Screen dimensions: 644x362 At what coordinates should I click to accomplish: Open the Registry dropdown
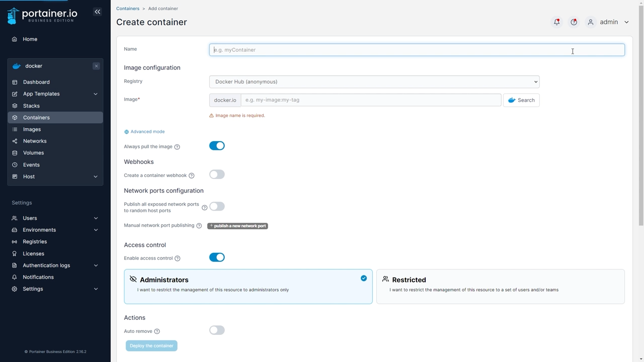point(374,82)
